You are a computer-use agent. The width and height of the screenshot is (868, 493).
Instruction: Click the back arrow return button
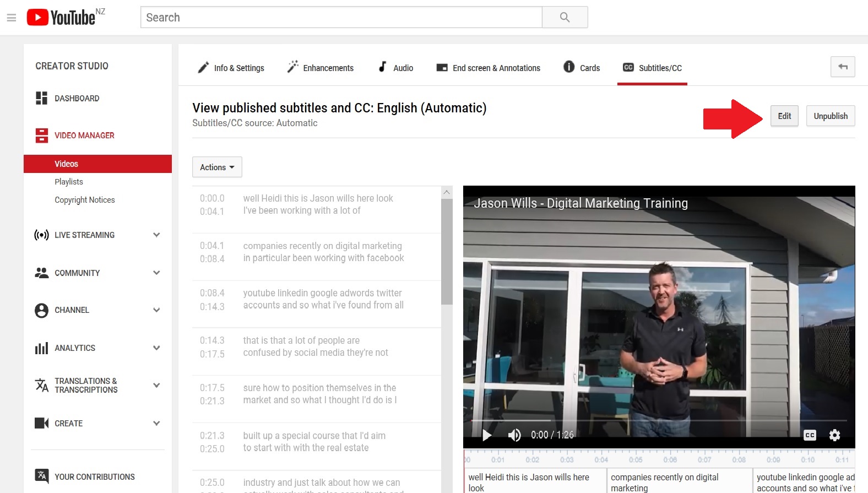pos(843,67)
